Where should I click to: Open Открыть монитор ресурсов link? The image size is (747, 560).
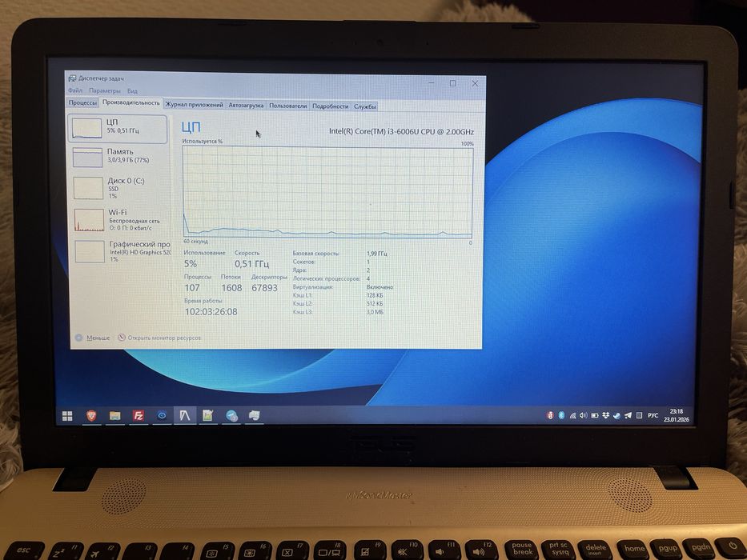[159, 338]
